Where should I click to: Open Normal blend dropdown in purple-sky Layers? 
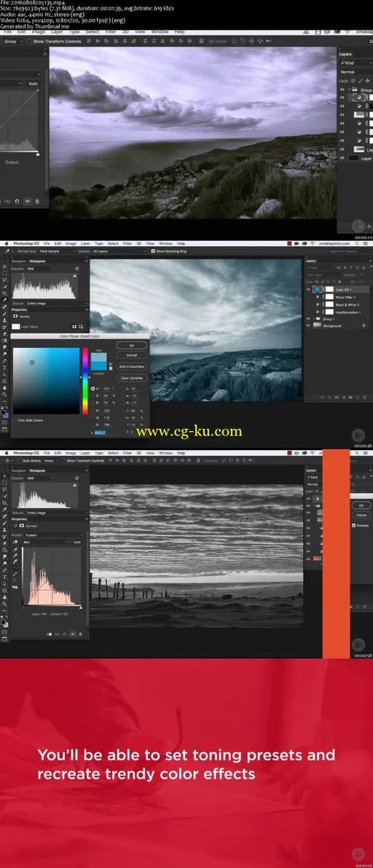[x=356, y=72]
